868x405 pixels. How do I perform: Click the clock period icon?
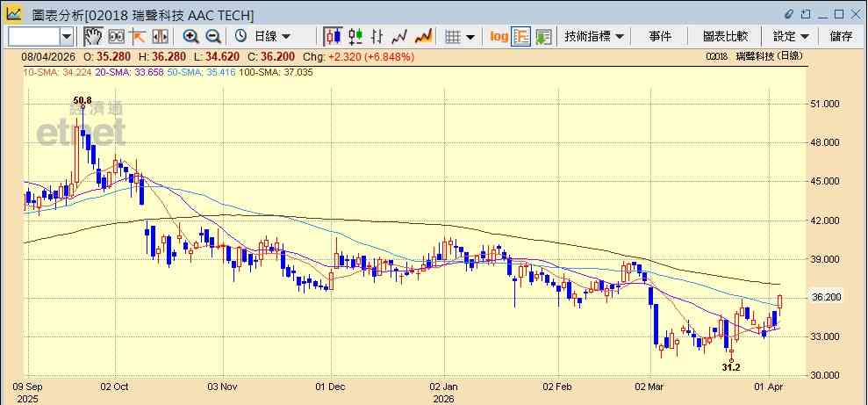[x=240, y=37]
